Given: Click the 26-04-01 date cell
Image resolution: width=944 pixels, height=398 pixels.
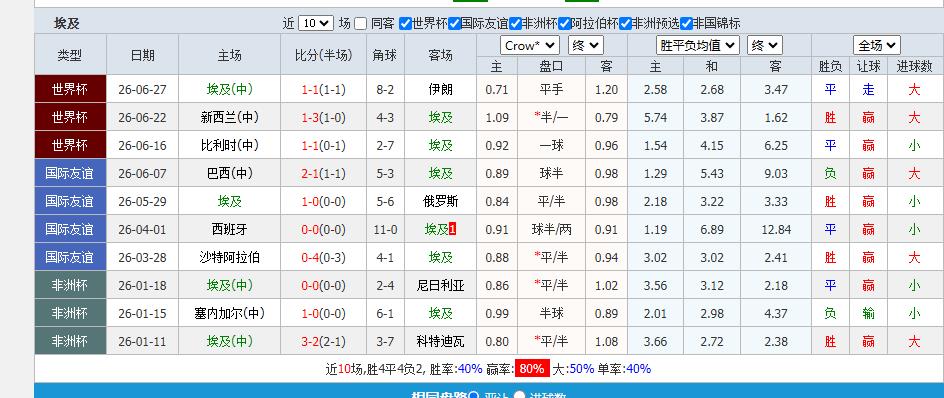Looking at the screenshot, I should coord(143,229).
